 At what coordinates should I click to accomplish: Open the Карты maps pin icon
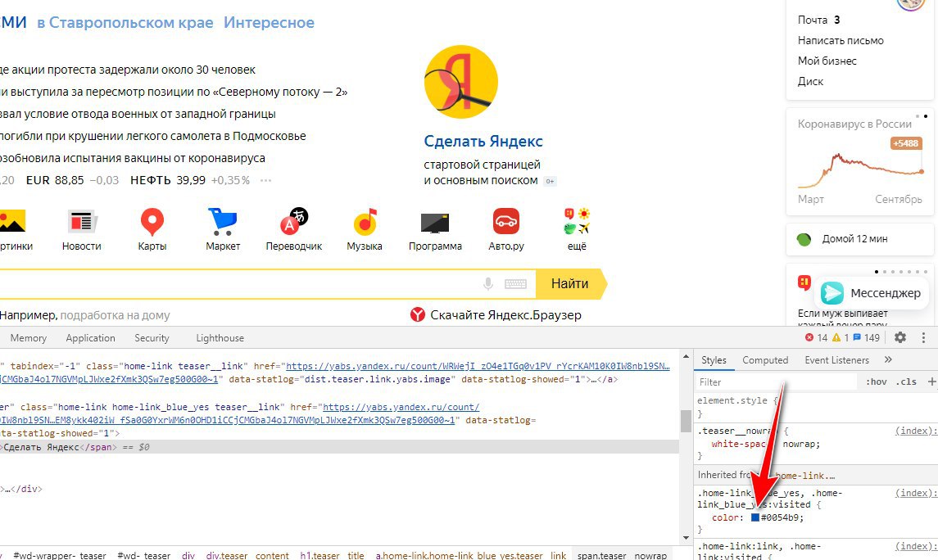(152, 222)
